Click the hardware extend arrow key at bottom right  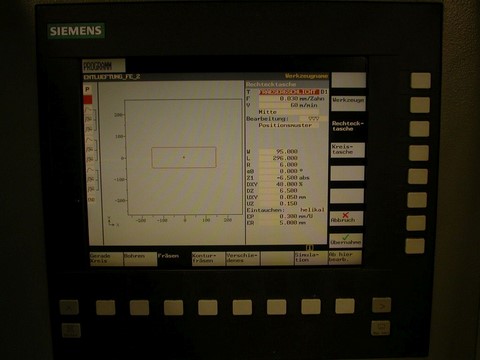[382, 306]
